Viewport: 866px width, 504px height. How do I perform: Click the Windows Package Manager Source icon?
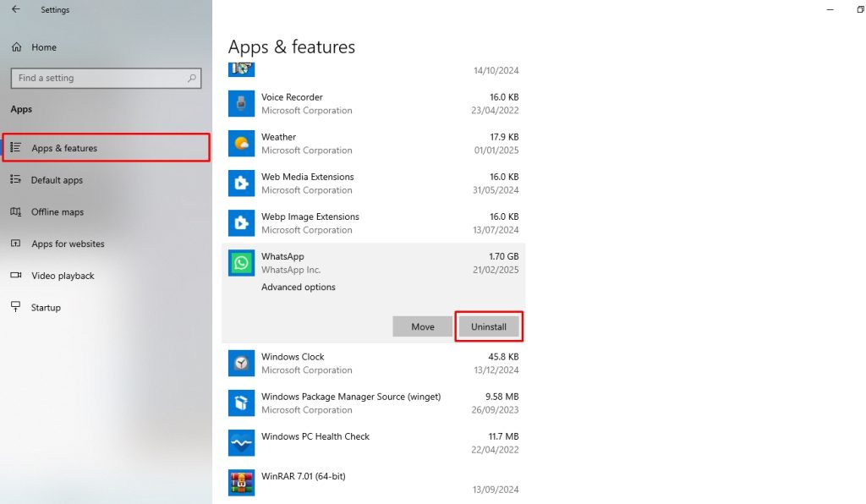pyautogui.click(x=241, y=403)
